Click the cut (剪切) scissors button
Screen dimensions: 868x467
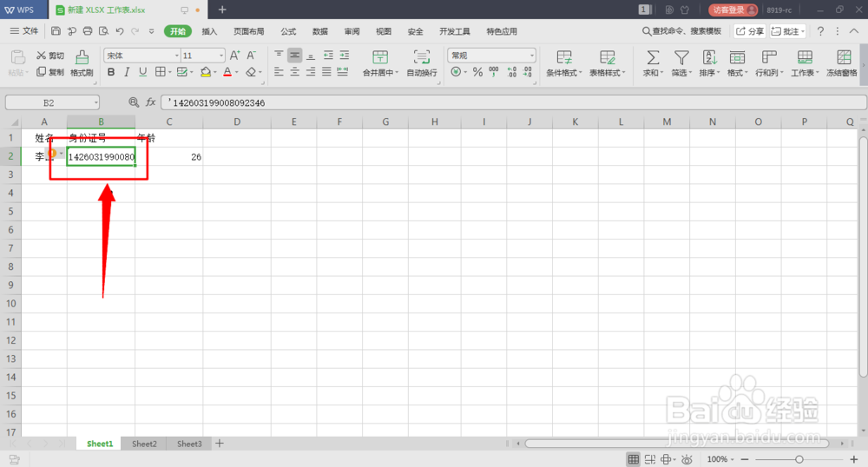coord(49,56)
